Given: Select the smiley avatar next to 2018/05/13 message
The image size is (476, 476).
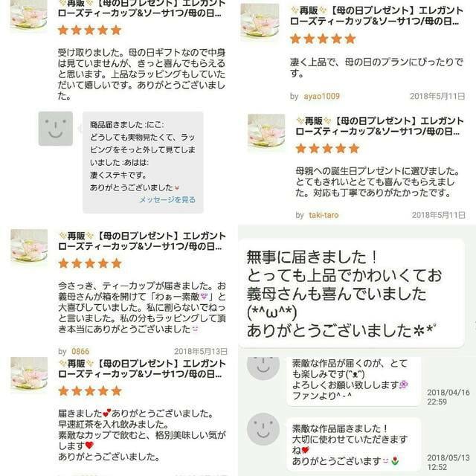Looking at the screenshot, I should click(x=263, y=429).
